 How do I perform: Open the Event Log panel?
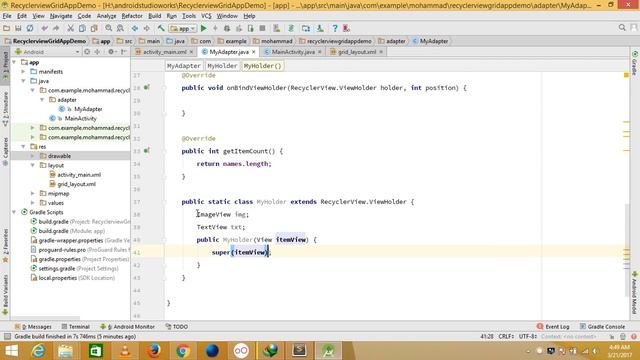point(553,327)
